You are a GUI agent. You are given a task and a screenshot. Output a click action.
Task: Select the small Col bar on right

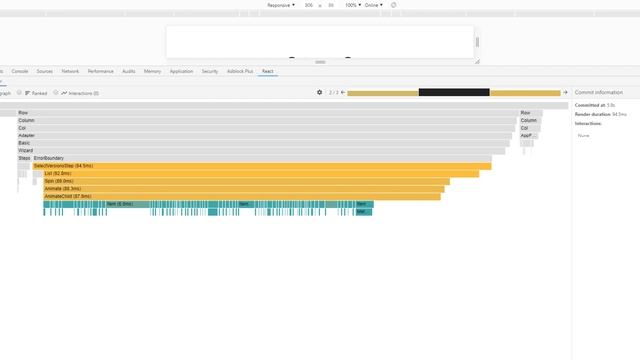tap(529, 128)
